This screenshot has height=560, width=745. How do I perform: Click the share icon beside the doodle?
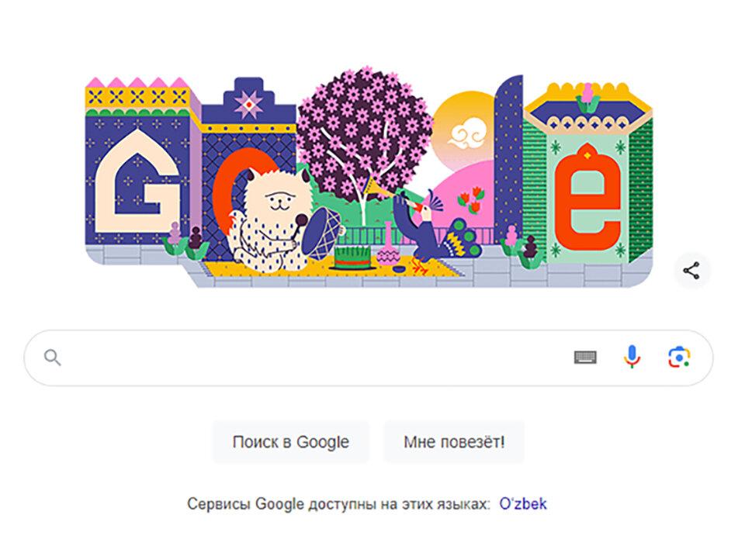click(691, 271)
